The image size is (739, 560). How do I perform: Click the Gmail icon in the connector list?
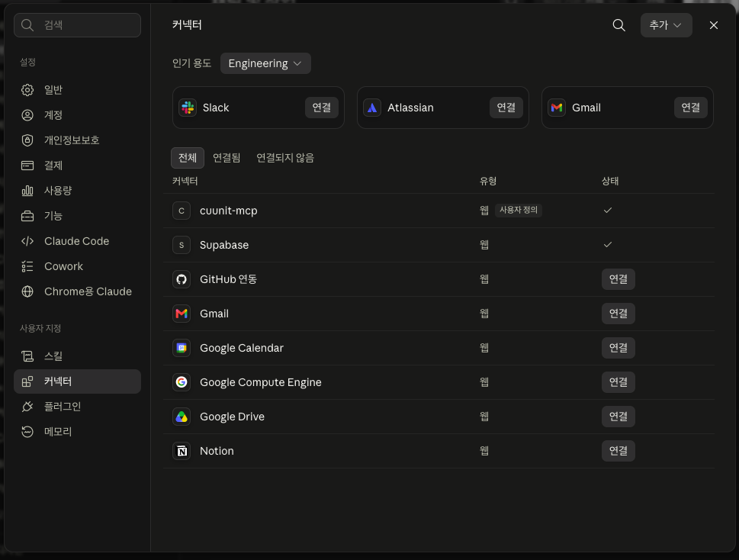pyautogui.click(x=182, y=314)
